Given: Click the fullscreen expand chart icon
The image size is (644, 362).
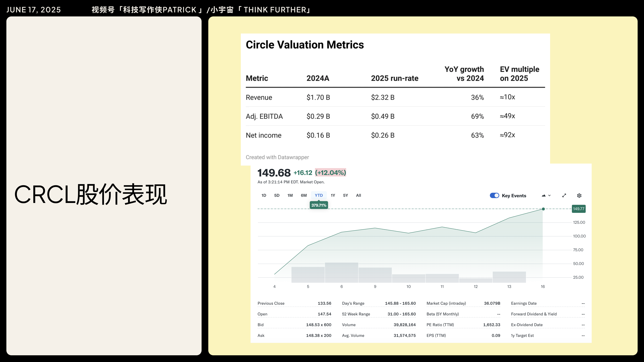Looking at the screenshot, I should 564,196.
